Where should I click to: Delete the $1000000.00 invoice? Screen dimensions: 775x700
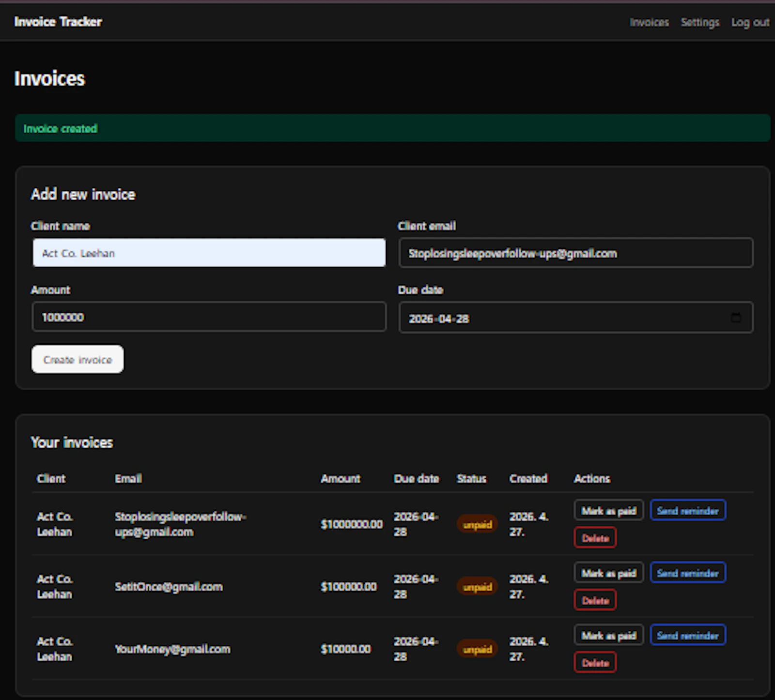595,538
